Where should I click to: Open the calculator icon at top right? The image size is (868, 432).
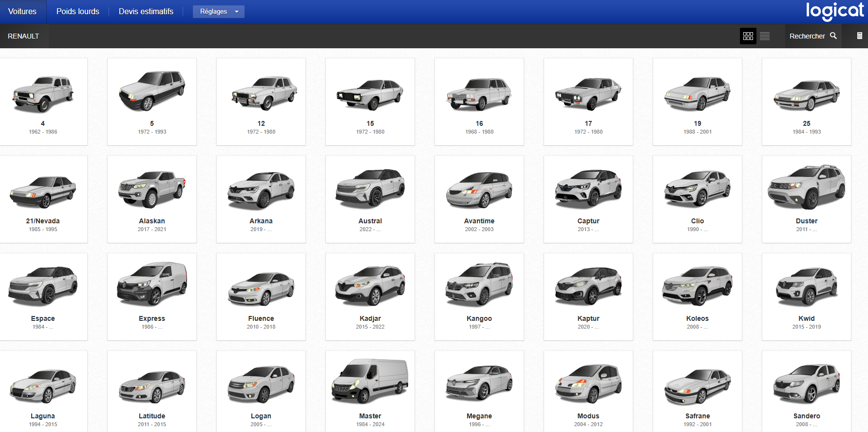[860, 36]
